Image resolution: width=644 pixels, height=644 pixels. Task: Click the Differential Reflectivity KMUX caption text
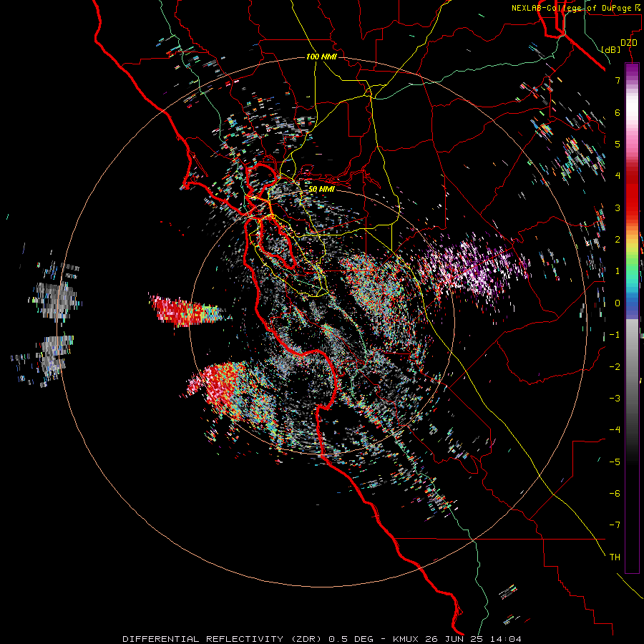pos(322,639)
